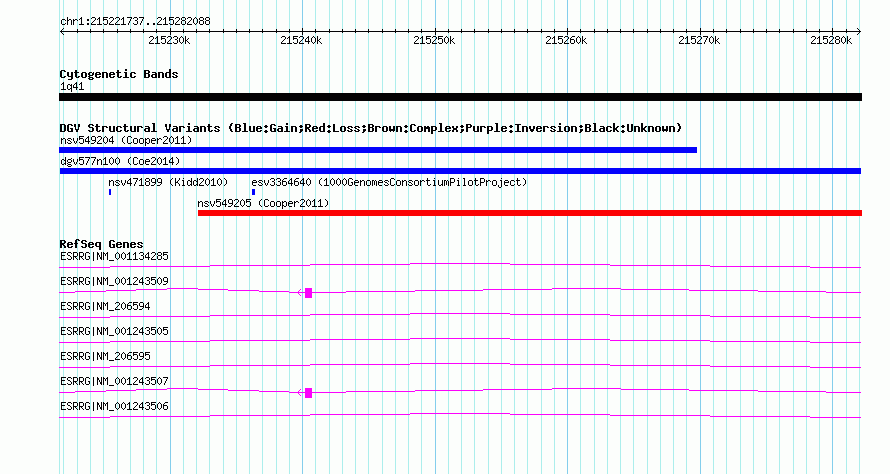Click the ESRRG|NM_206594 transcript label
Image resolution: width=890 pixels, height=474 pixels.
[105, 307]
